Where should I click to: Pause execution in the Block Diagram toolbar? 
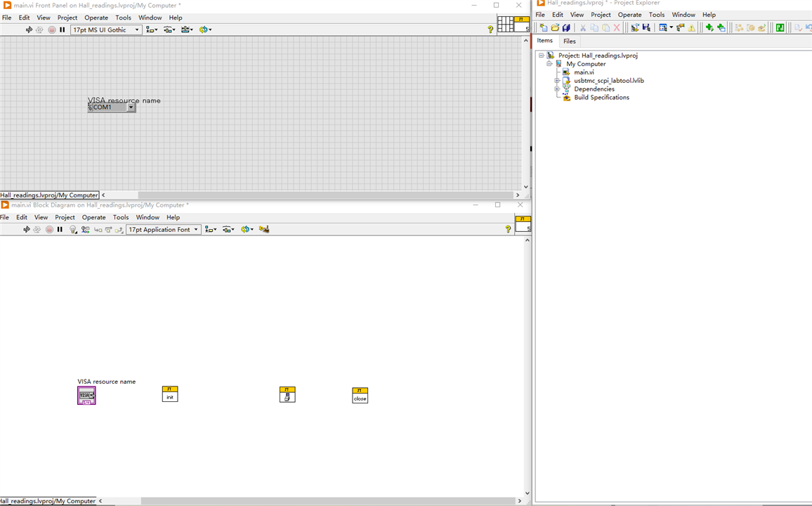pyautogui.click(x=60, y=229)
